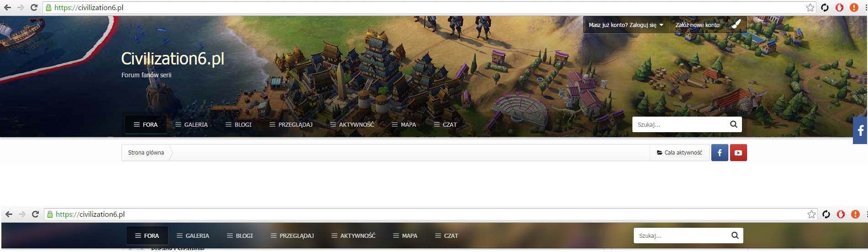Screen dimensions: 868x252
Task: Reload the page in the upper browser toolbar
Action: 34,7
